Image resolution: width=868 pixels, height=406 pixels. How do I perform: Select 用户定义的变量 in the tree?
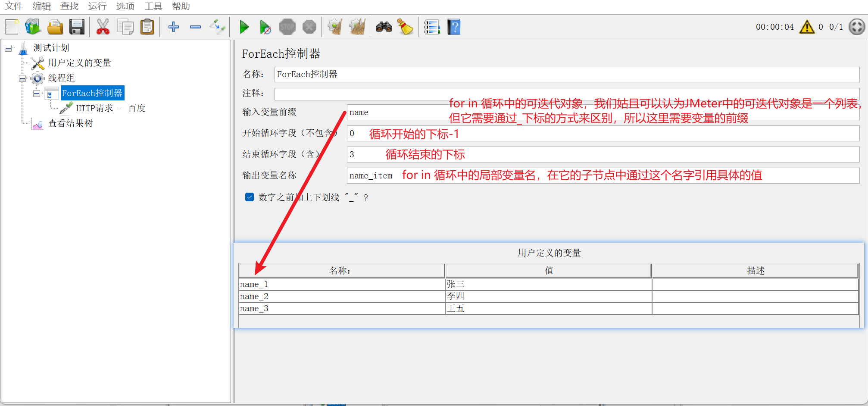(x=79, y=63)
